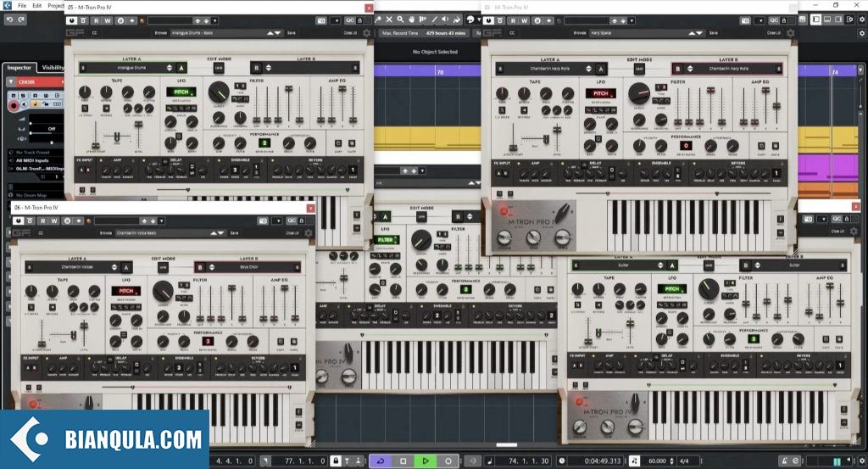The image size is (868, 469).
Task: Select Layer A button in 06 M-Tron window
Action: pyautogui.click(x=126, y=267)
